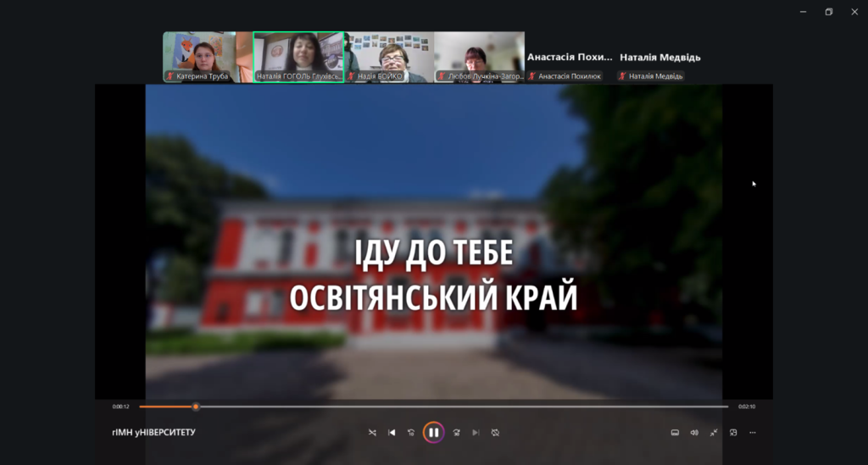Switch to mini player view
The height and width of the screenshot is (465, 868).
point(733,432)
